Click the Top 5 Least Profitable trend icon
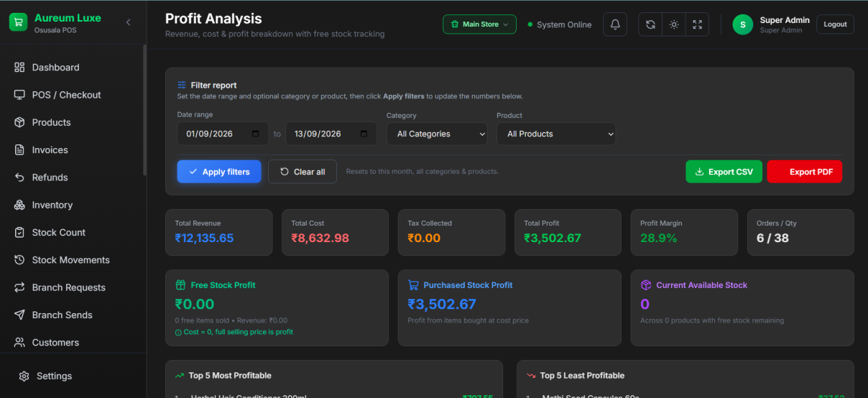Viewport: 868px width, 398px height. click(x=531, y=376)
